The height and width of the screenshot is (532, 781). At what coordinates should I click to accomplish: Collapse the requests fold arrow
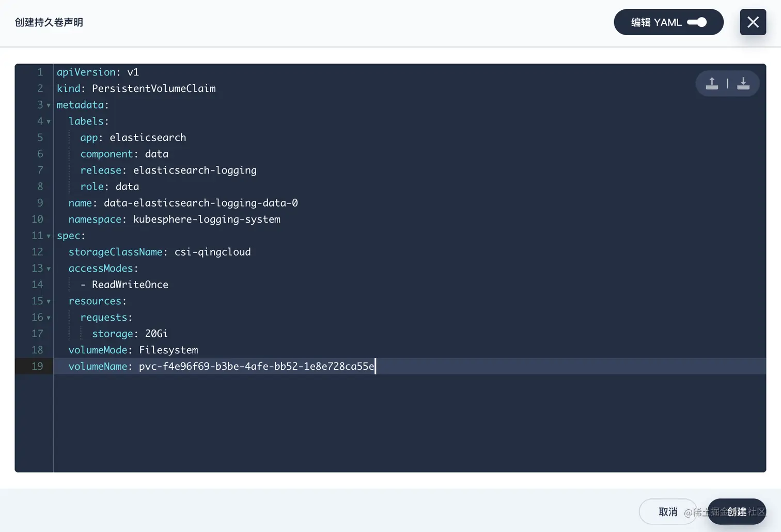coord(49,318)
